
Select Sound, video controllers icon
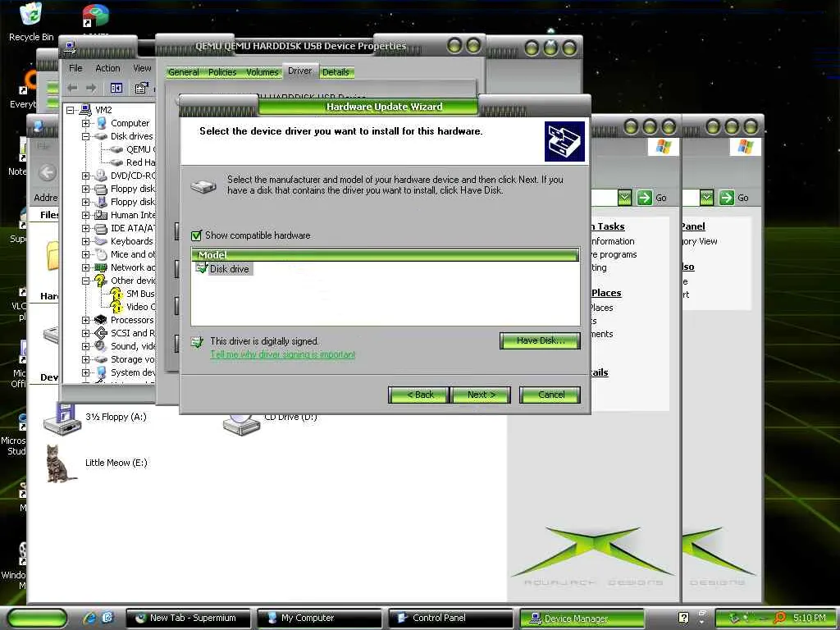101,346
